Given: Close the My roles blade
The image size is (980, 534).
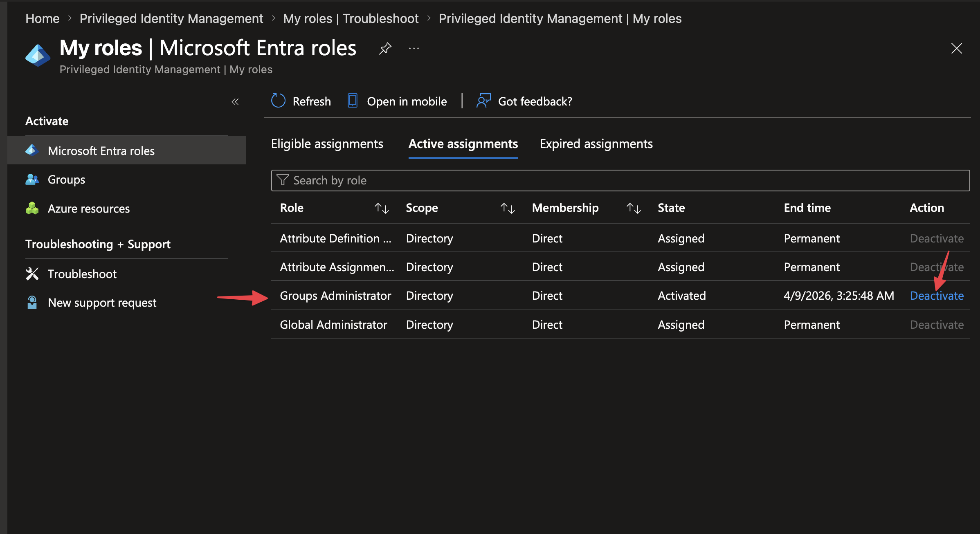Looking at the screenshot, I should pos(956,48).
